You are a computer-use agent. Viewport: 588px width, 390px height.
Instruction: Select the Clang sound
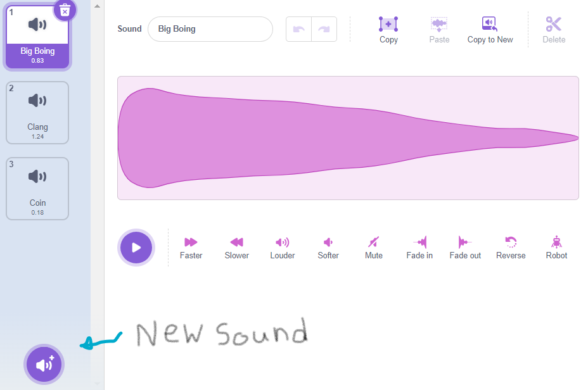pyautogui.click(x=37, y=112)
